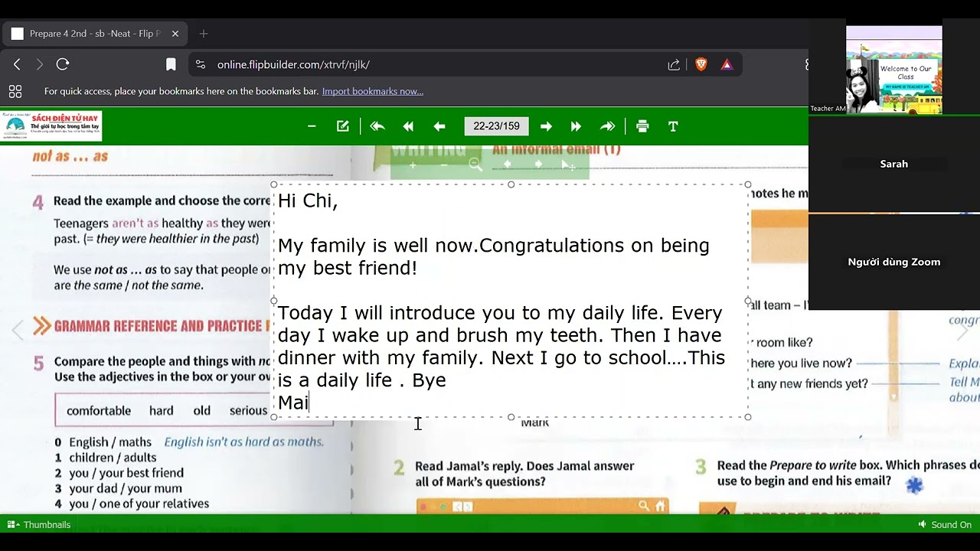Screen dimensions: 980x551
Task: Click the 'Hi Chi,' line in the text box
Action: (308, 201)
